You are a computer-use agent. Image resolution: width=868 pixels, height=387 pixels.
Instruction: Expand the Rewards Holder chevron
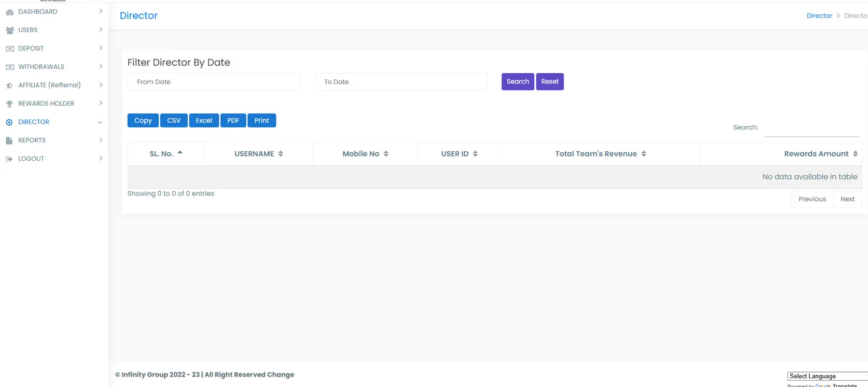click(x=100, y=103)
